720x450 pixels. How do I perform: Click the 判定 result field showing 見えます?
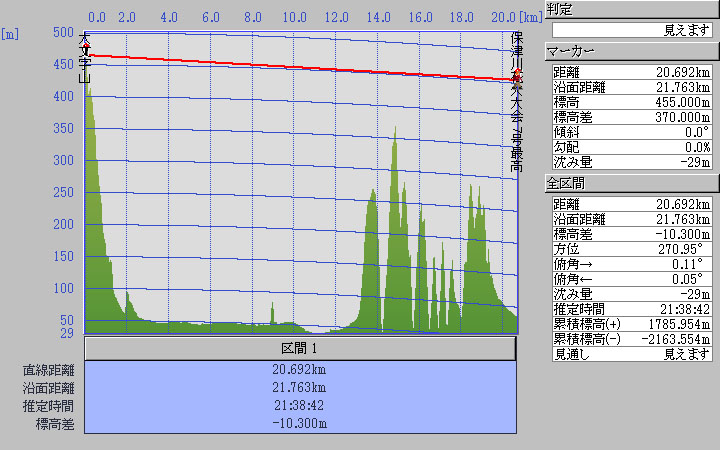tap(632, 30)
